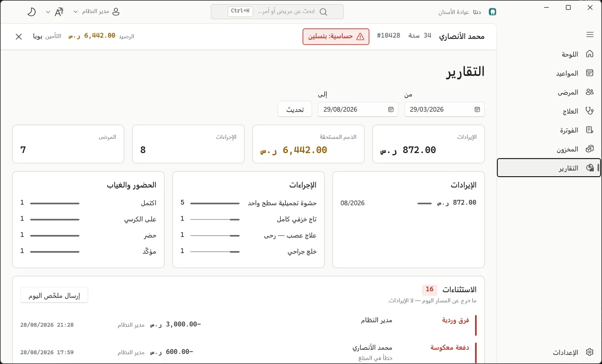Click the 08/2026 revenue row bar
This screenshot has height=364, width=602.
click(x=424, y=203)
